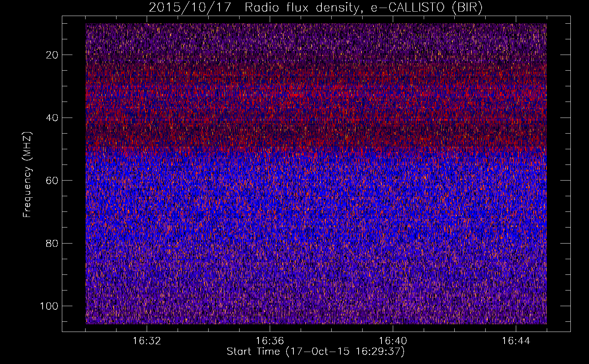Click the '100' frequency tick label
Screen dimensions: 589x364
point(49,306)
